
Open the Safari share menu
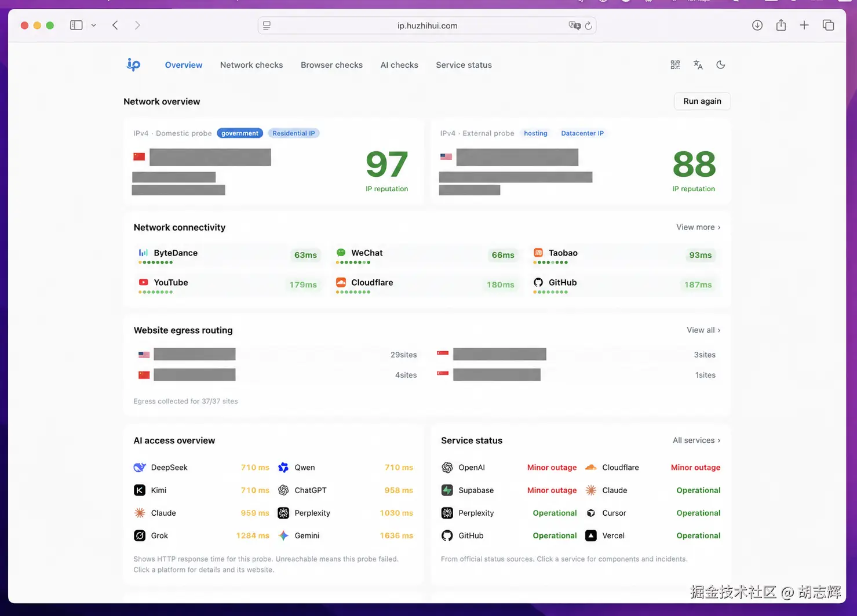point(781,25)
